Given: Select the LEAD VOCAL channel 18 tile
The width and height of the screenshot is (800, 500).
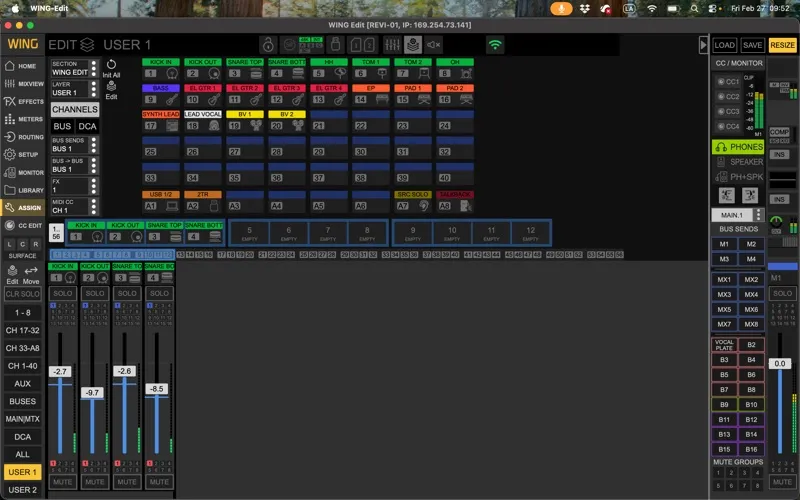Looking at the screenshot, I should click(x=203, y=121).
